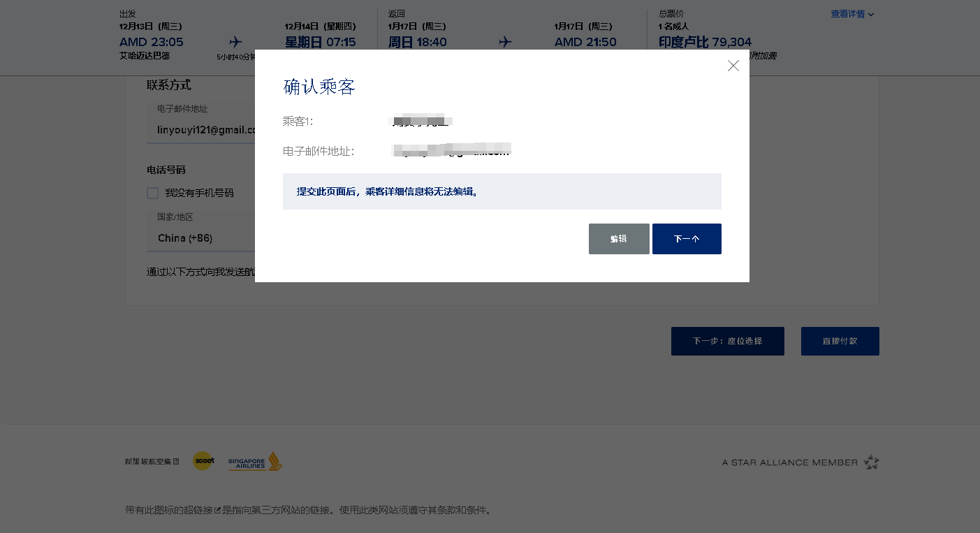Click 下一步：座位选择 button

(x=727, y=341)
